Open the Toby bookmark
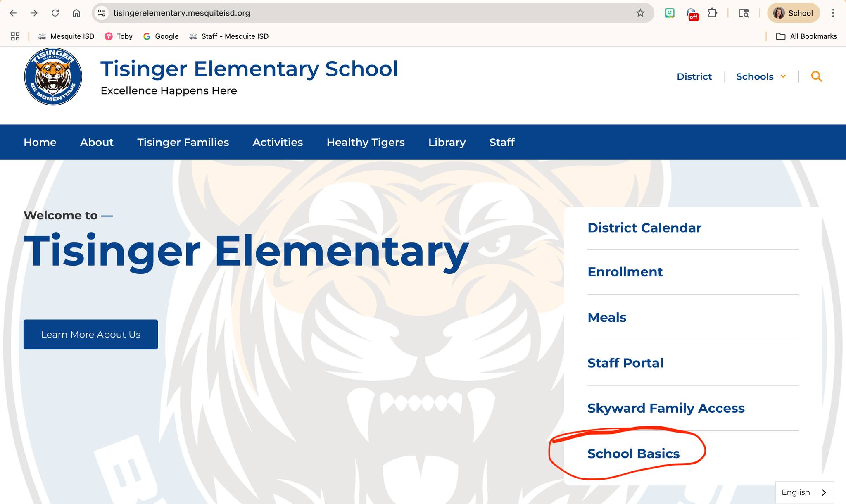 tap(119, 36)
